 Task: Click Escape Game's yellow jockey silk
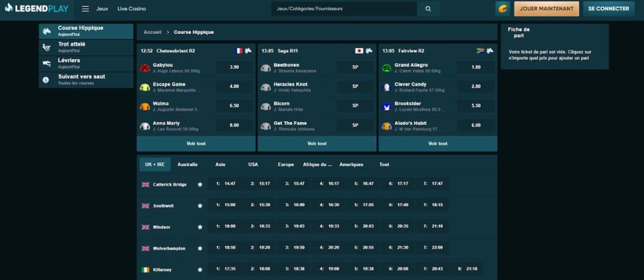click(x=145, y=87)
